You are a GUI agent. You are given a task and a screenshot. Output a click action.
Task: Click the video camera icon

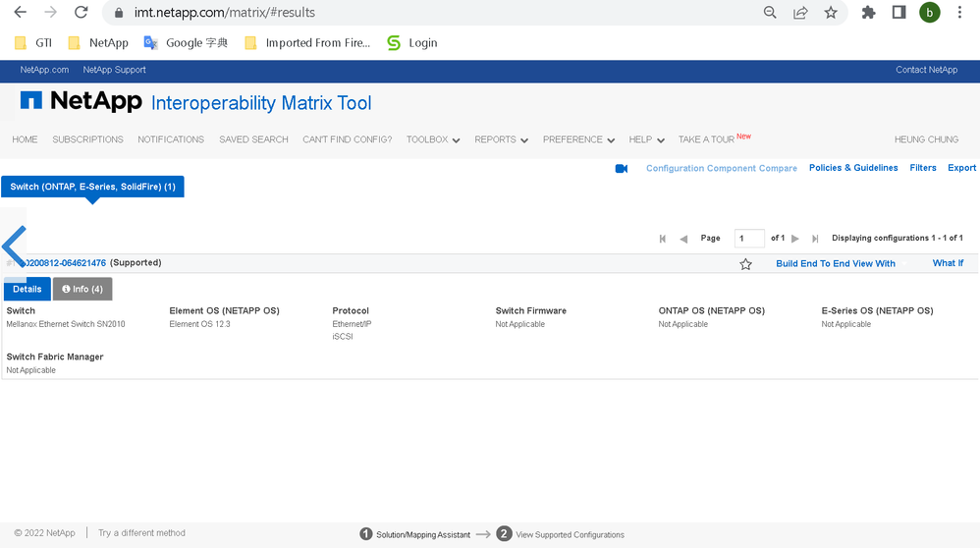pos(622,169)
